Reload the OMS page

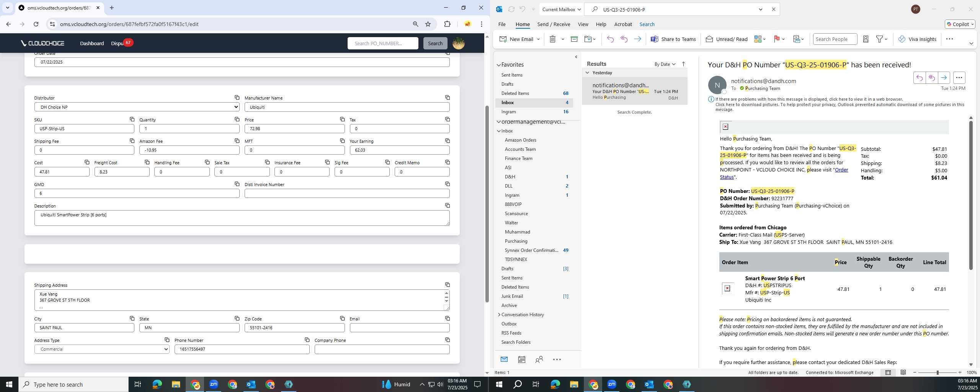36,24
